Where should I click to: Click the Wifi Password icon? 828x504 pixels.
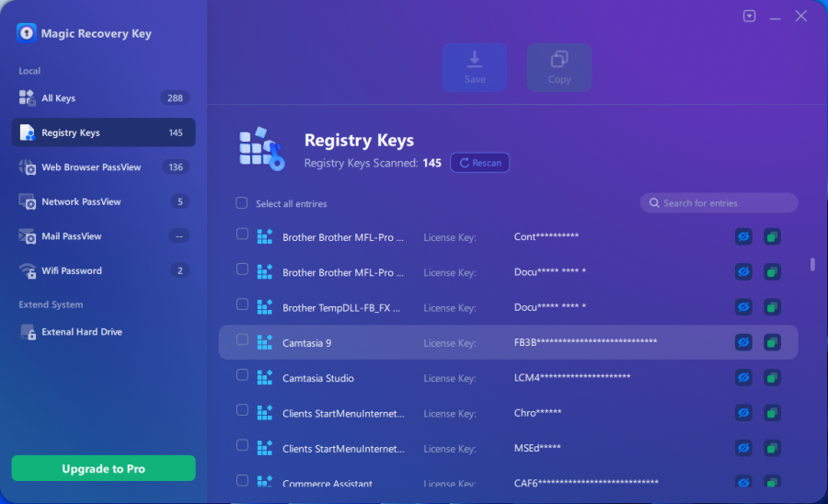(x=27, y=270)
